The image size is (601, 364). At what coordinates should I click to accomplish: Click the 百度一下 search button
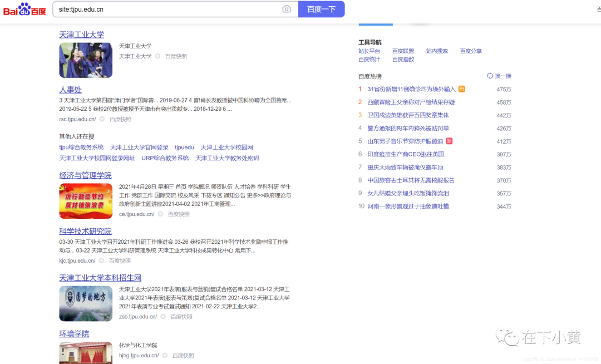pyautogui.click(x=321, y=9)
